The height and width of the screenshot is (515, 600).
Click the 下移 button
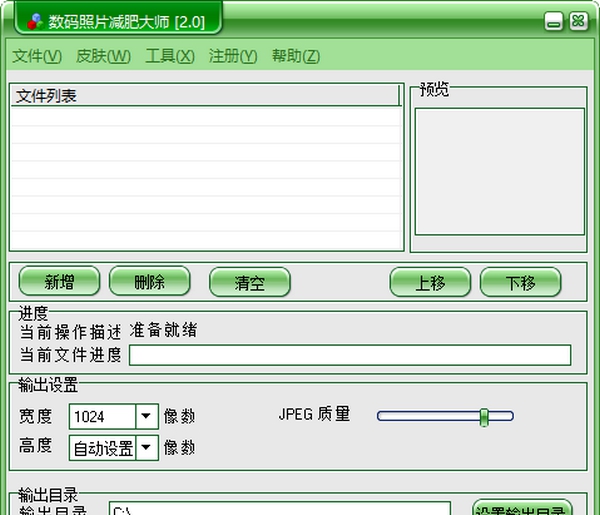(520, 283)
